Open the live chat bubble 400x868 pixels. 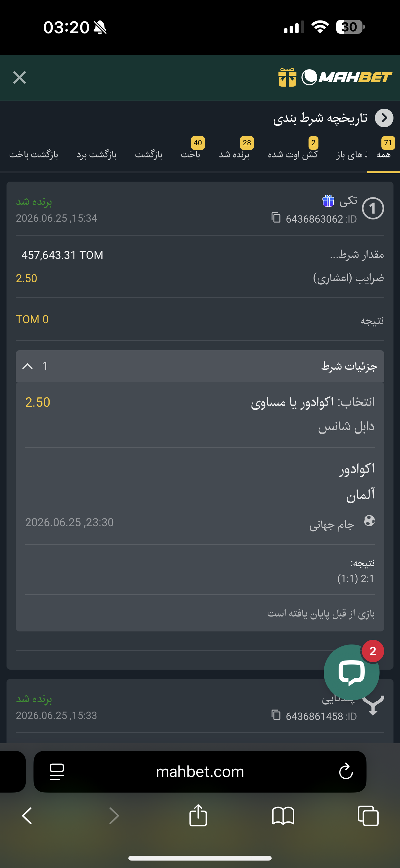click(x=352, y=672)
